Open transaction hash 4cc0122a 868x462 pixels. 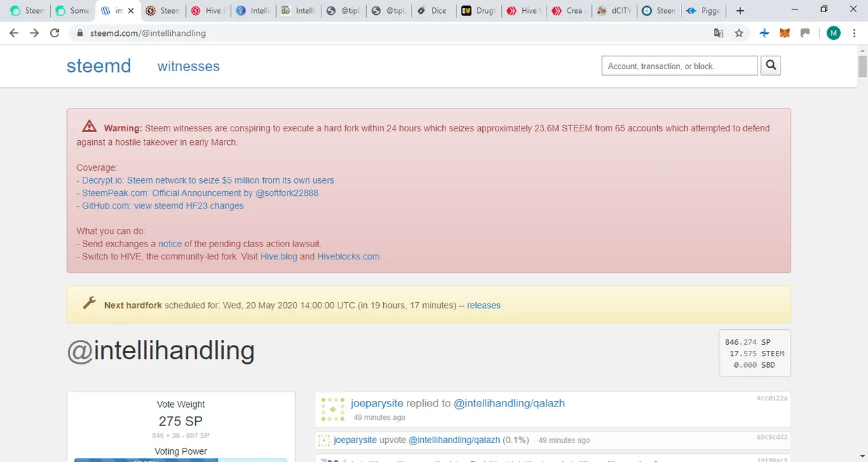coord(772,398)
